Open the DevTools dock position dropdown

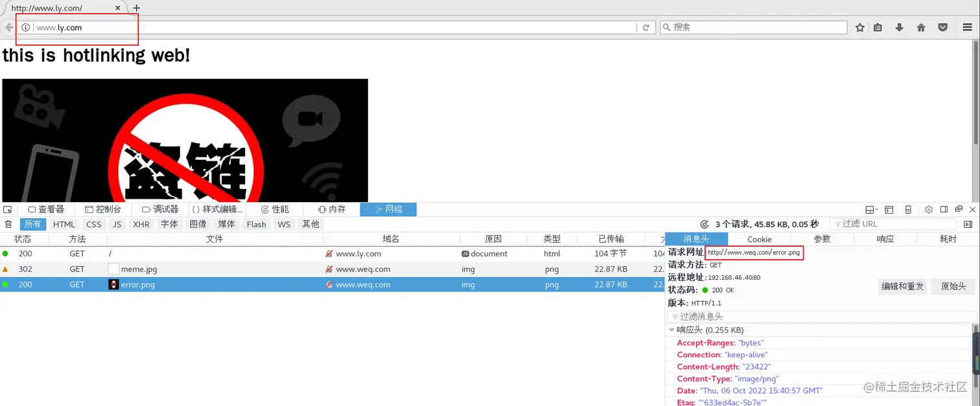point(869,209)
